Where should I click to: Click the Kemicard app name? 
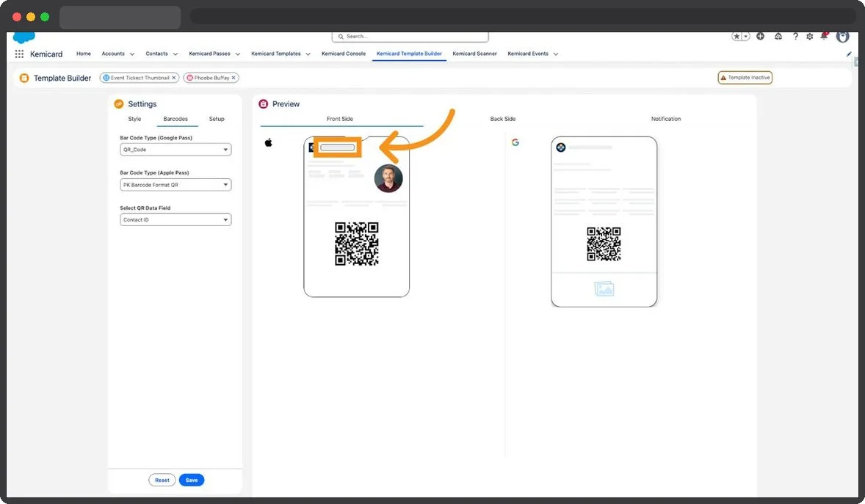pyautogui.click(x=46, y=54)
